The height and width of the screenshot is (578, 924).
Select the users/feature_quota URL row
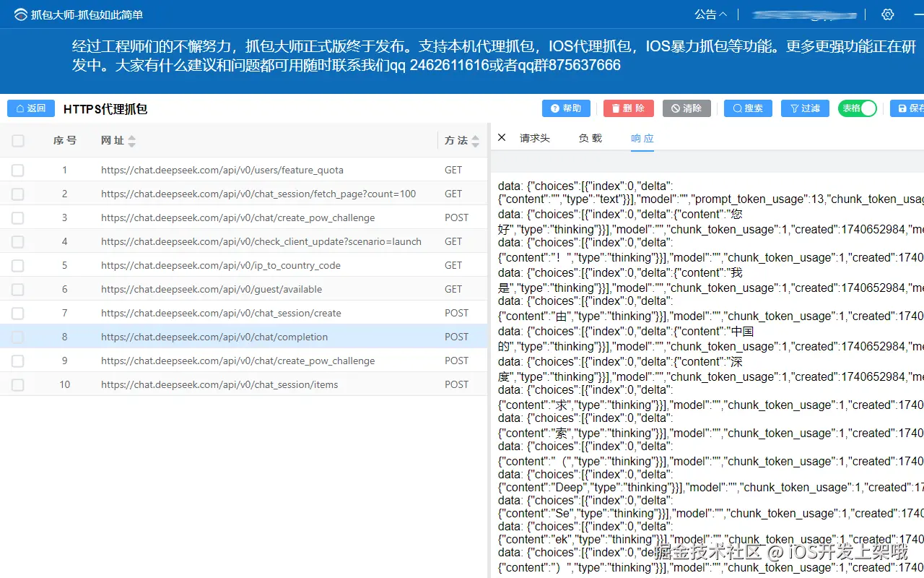pyautogui.click(x=222, y=170)
